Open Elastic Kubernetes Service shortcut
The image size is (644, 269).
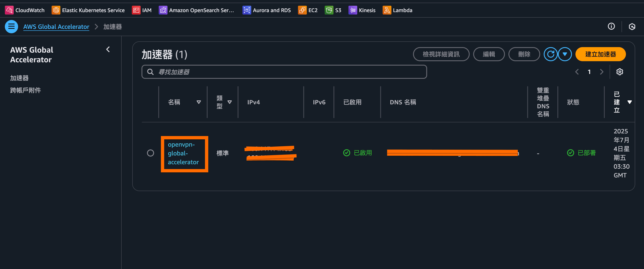point(56,10)
